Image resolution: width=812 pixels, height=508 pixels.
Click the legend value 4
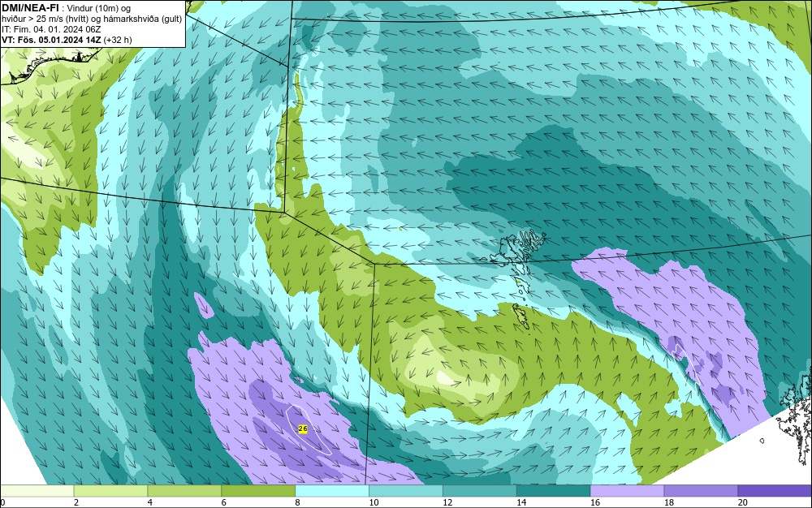(x=150, y=502)
